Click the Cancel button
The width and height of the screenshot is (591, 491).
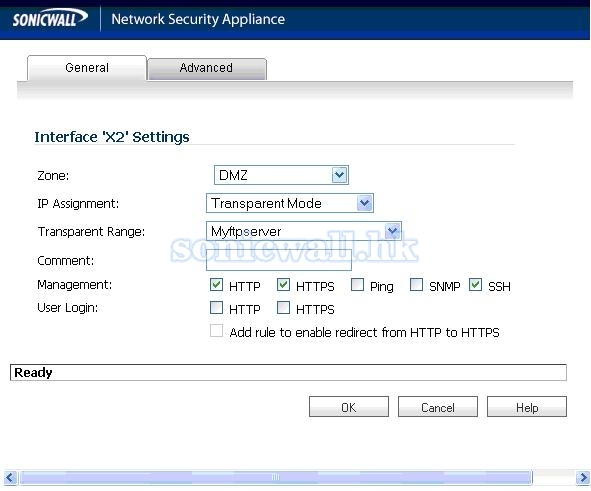[x=438, y=407]
